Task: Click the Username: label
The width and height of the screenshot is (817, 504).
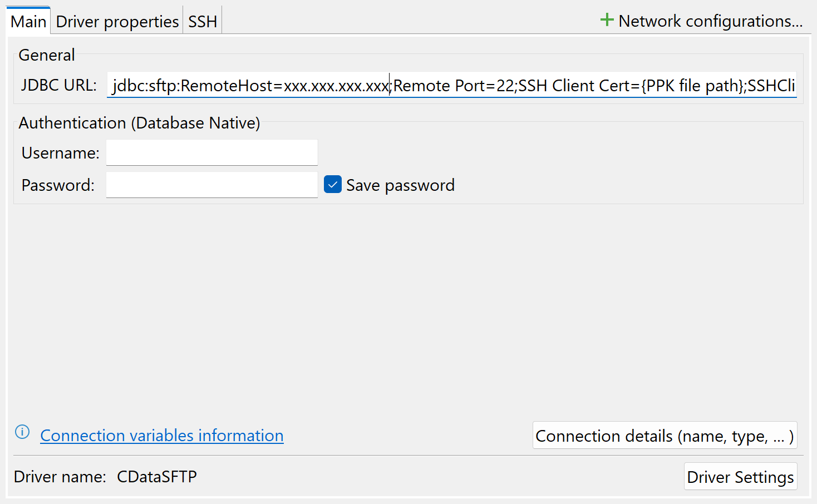Action: pyautogui.click(x=60, y=153)
